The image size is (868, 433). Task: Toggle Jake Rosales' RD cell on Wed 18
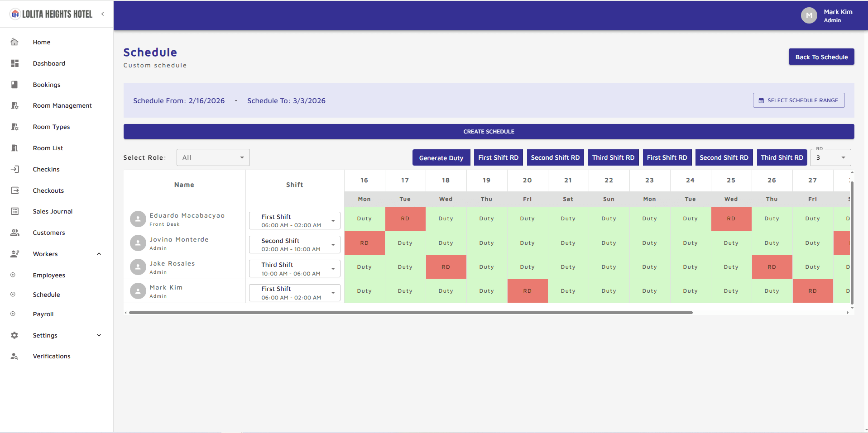pyautogui.click(x=446, y=267)
